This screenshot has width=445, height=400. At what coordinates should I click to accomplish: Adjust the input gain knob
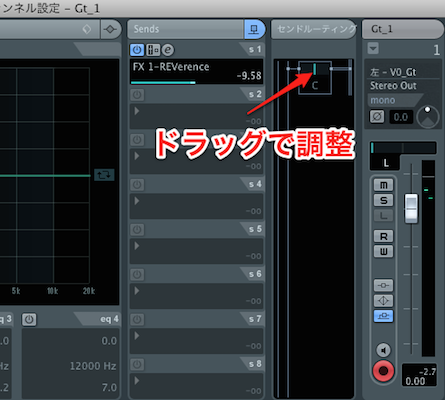pos(428,117)
